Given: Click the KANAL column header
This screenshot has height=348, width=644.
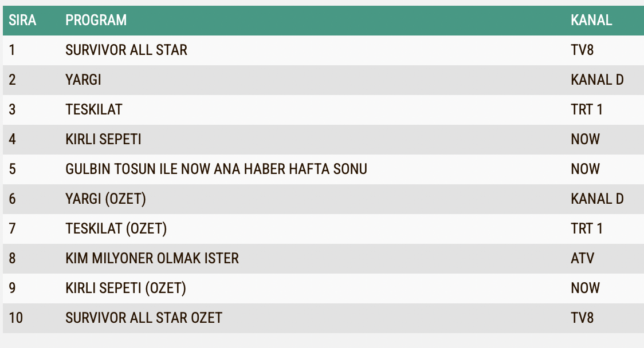Looking at the screenshot, I should pos(591,20).
